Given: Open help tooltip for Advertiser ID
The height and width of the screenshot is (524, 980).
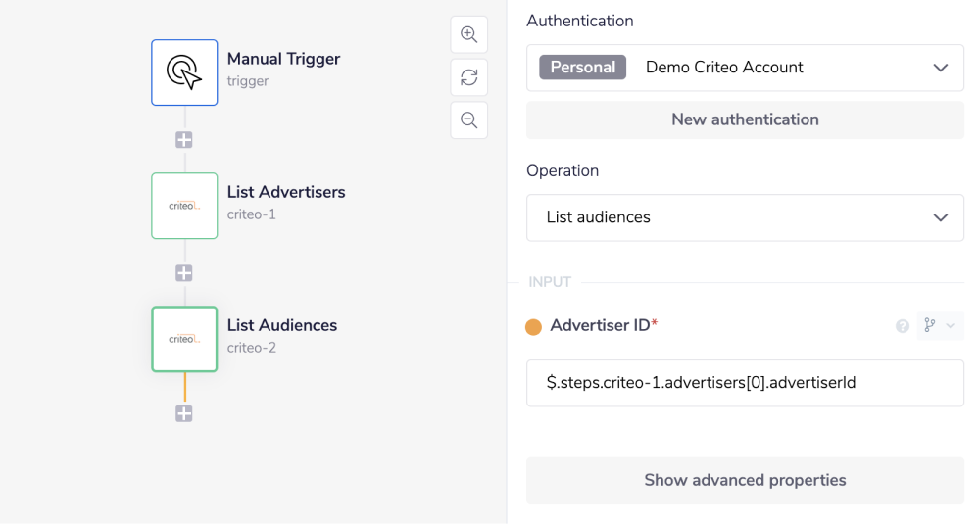Looking at the screenshot, I should tap(903, 326).
